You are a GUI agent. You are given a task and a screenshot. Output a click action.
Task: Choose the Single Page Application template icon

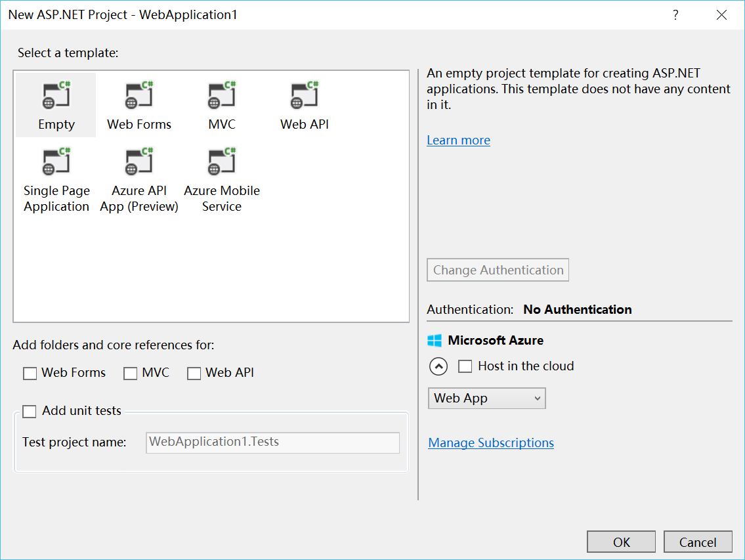(56, 161)
